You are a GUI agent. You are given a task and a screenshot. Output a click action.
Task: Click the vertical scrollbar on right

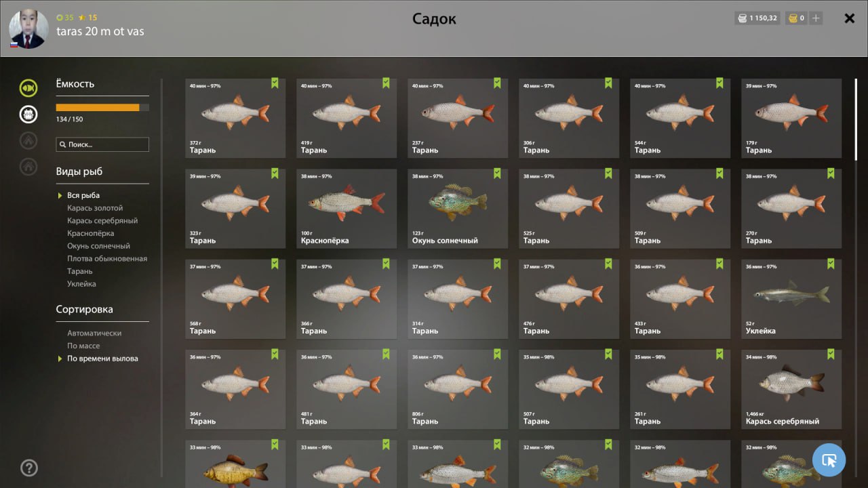click(x=856, y=119)
